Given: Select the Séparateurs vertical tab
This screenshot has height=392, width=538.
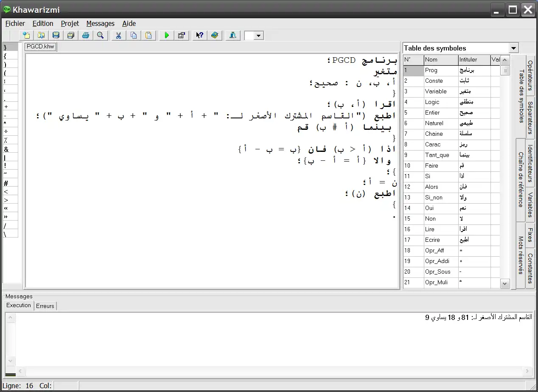Looking at the screenshot, I should pos(530,118).
